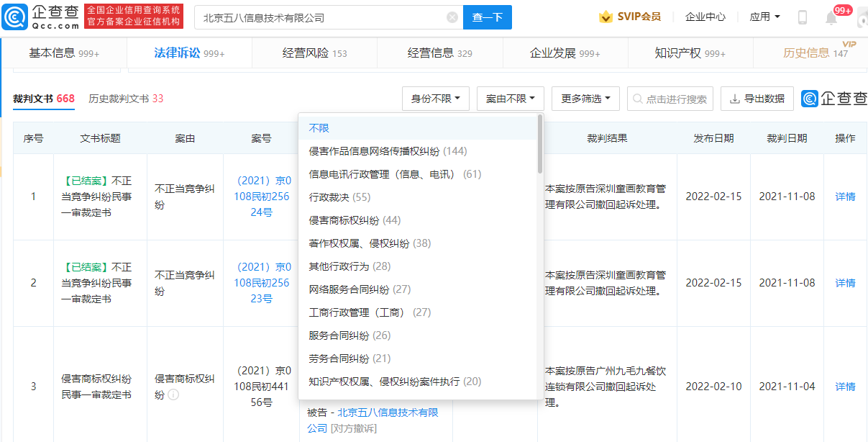Expand the 身份不限 filter dropdown
This screenshot has height=442, width=868.
pyautogui.click(x=436, y=99)
